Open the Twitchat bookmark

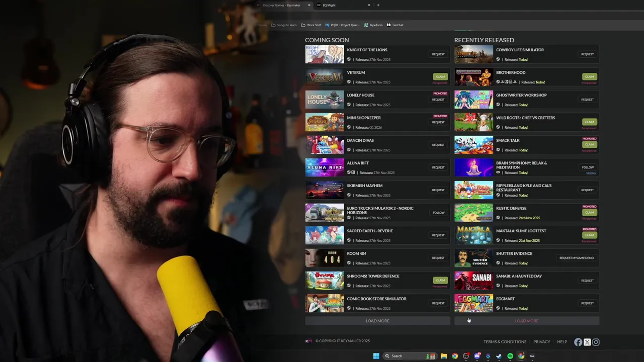395,25
